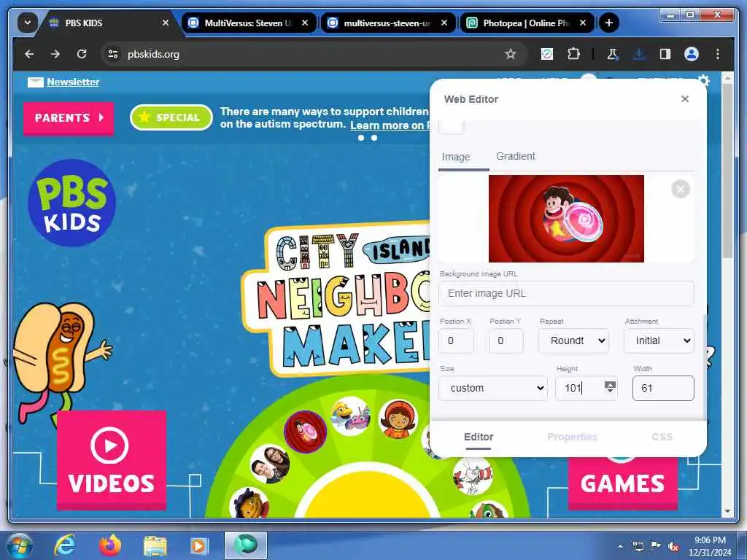The image size is (747, 560).
Task: Switch to the CSS bottom tab
Action: click(662, 437)
